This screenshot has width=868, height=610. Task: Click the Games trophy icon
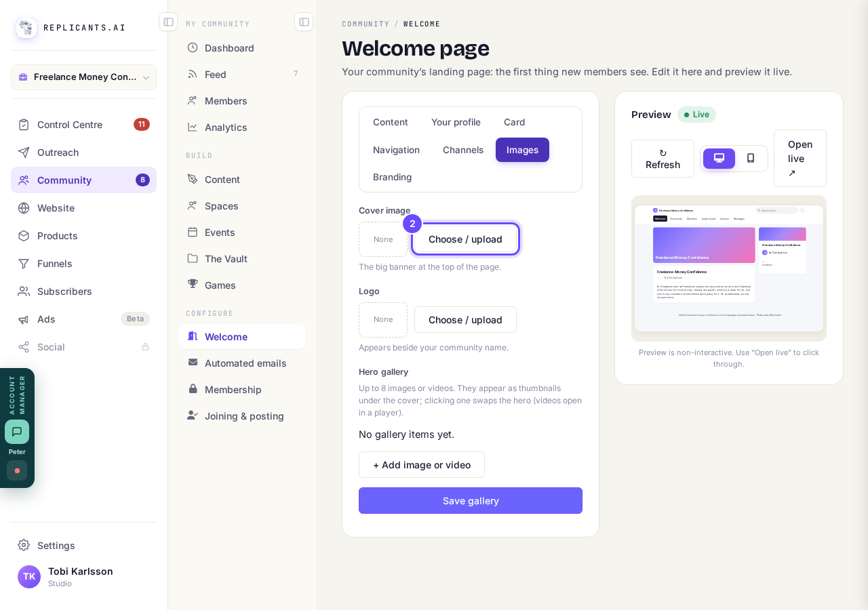193,285
